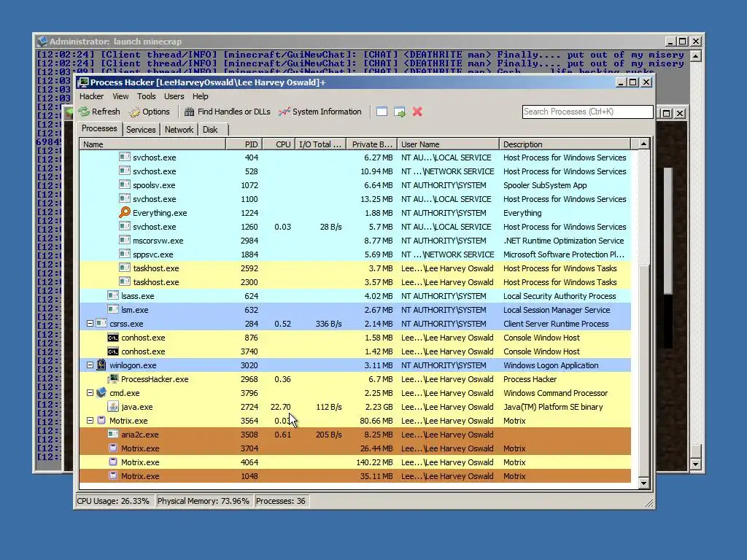Click the java.exe process icon
The image size is (747, 560).
(113, 407)
